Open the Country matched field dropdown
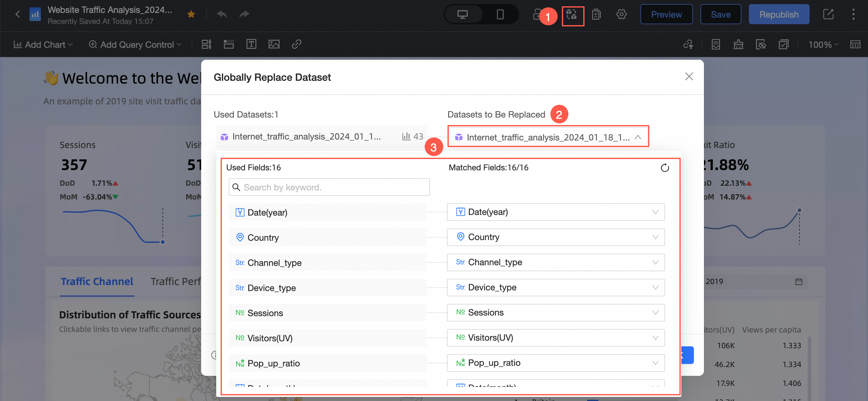 click(x=555, y=237)
